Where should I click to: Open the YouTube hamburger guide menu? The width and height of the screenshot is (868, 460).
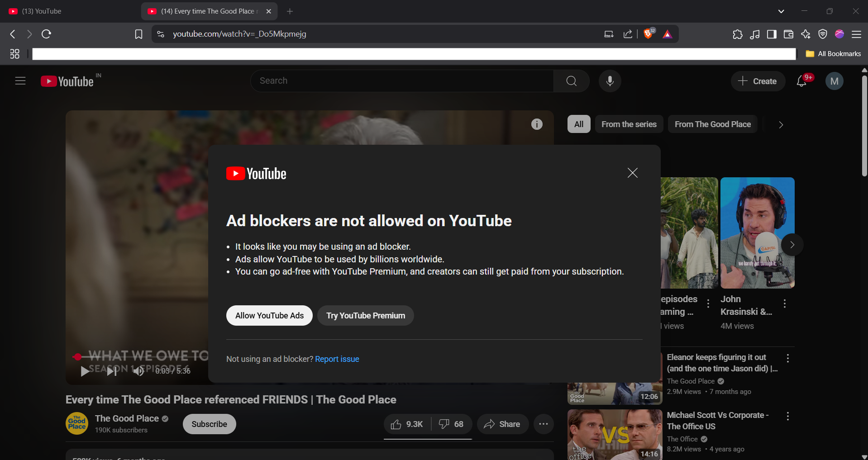click(20, 81)
